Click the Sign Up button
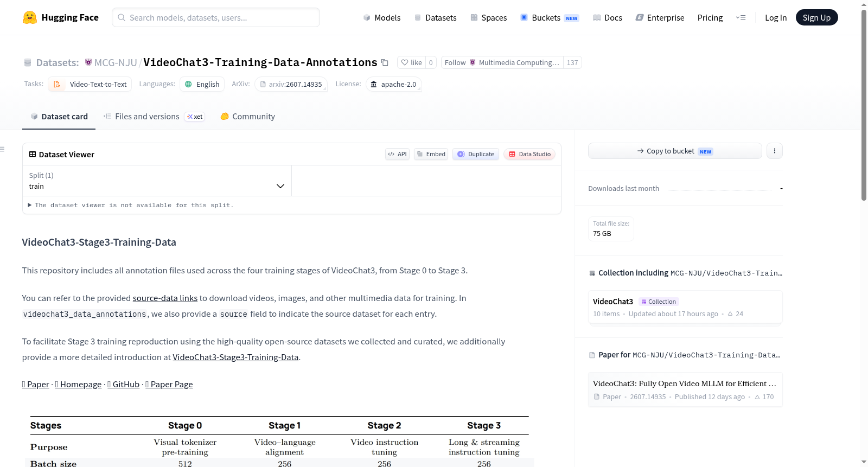 (816, 17)
